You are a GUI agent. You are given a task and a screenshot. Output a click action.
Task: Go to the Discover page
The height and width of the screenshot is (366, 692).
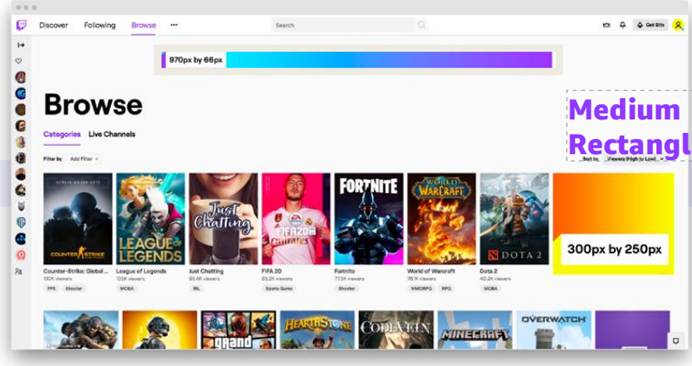click(x=53, y=25)
